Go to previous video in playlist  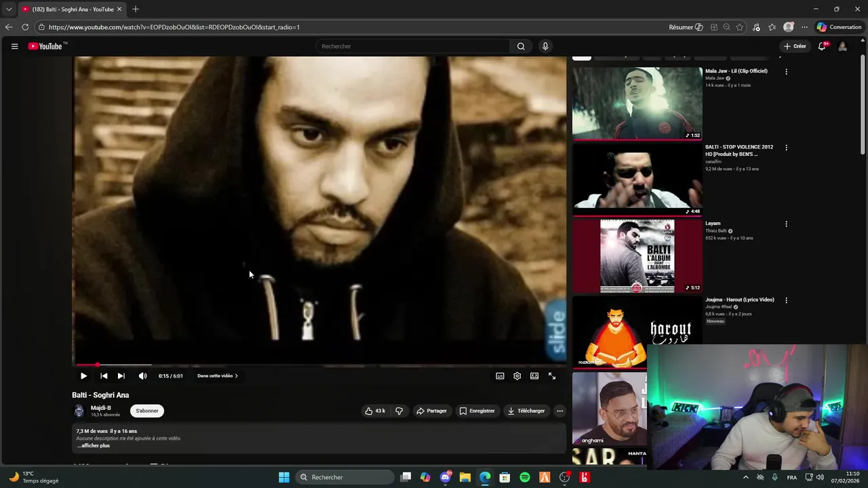(x=104, y=375)
